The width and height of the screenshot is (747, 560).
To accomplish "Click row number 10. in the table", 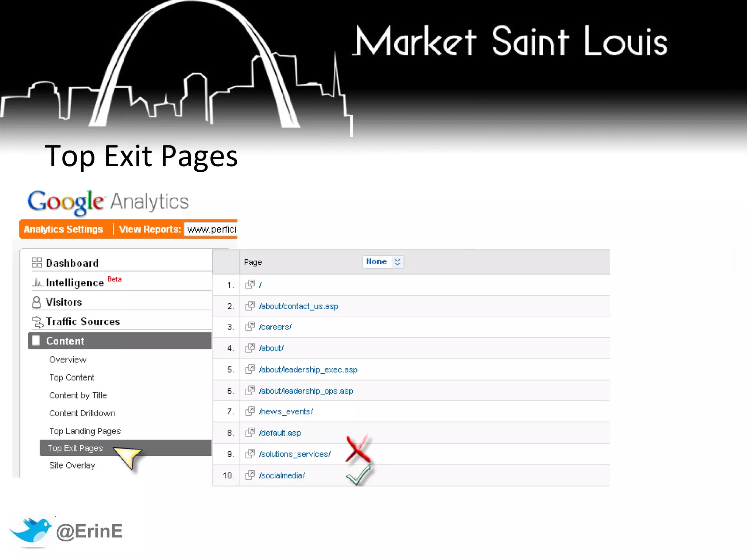I will coord(228,475).
